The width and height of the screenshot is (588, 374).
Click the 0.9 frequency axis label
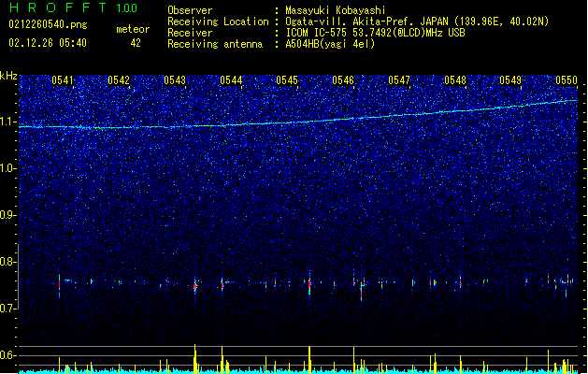pos(8,215)
